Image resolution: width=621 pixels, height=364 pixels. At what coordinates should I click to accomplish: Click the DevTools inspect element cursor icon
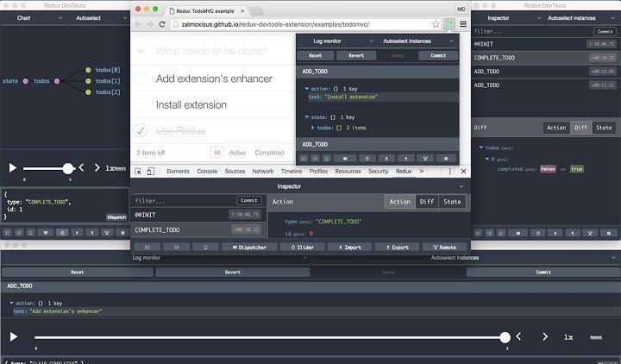coord(139,172)
